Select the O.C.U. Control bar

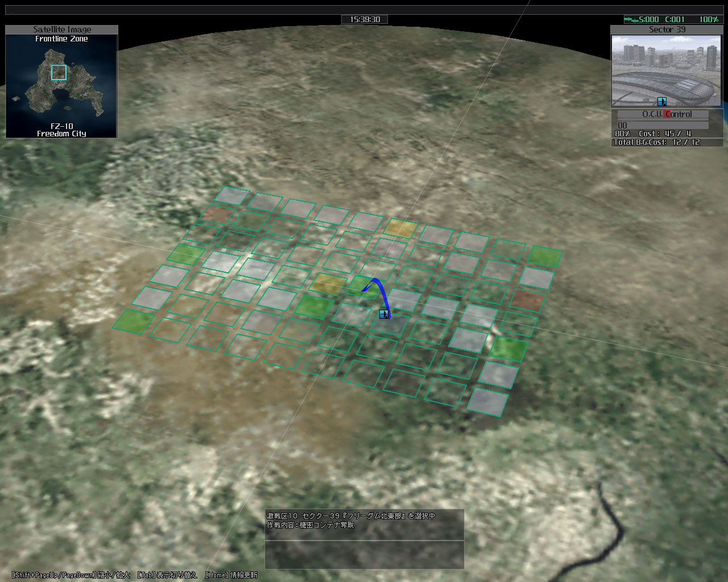(663, 114)
